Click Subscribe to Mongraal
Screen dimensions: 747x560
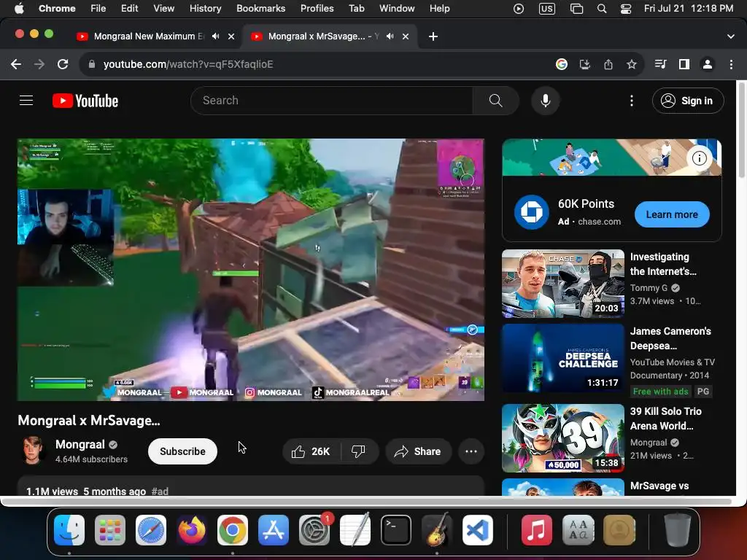tap(182, 451)
